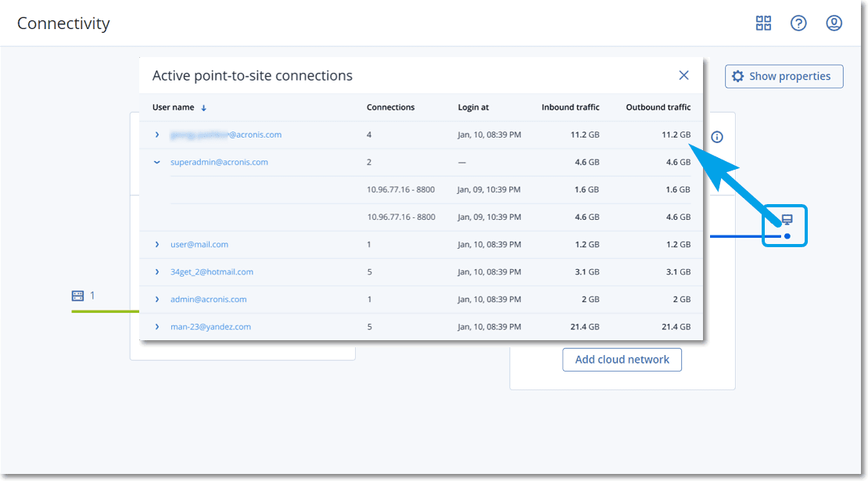Sort by User name arrow

tap(204, 108)
